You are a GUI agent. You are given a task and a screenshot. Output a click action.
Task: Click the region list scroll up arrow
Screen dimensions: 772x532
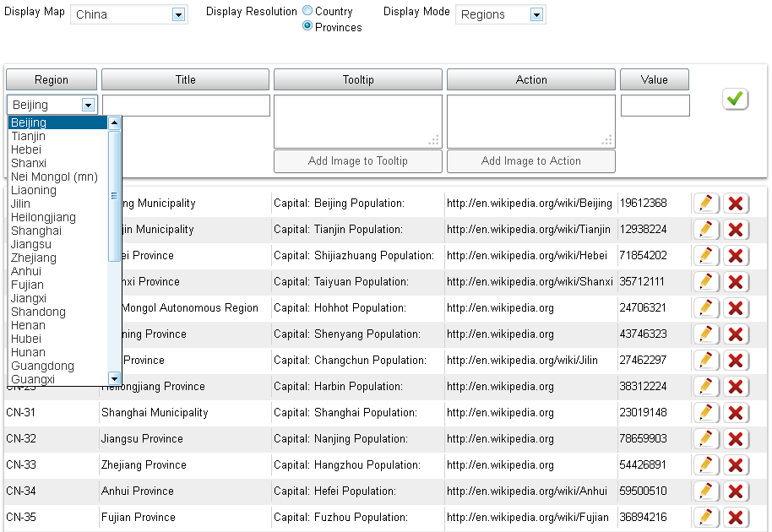point(114,122)
